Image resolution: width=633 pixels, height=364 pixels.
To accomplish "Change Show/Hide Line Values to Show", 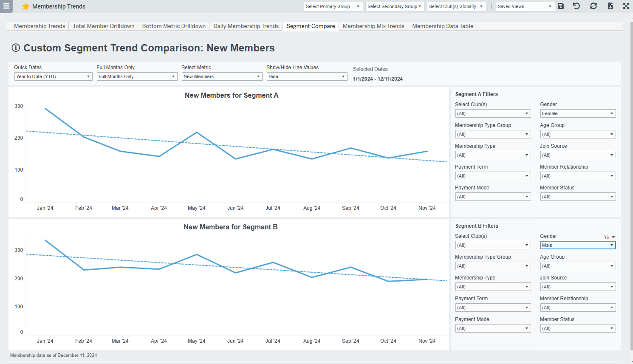I will (x=307, y=76).
